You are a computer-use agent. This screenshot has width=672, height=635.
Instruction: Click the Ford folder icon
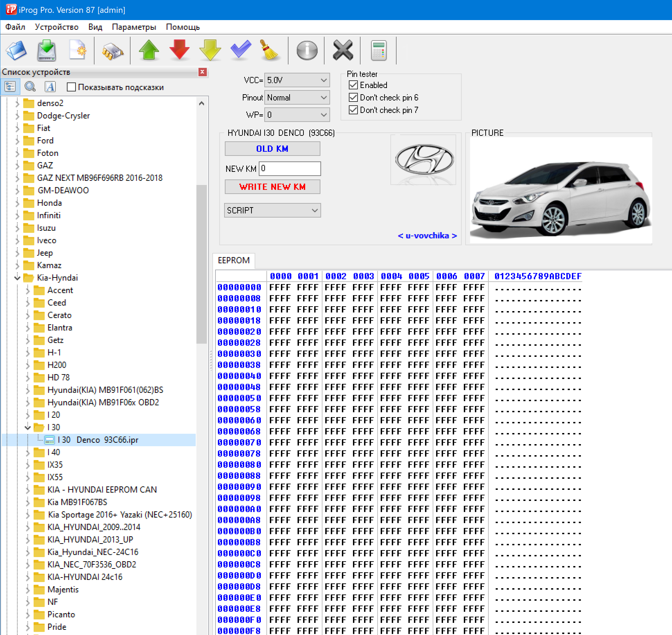[x=29, y=140]
